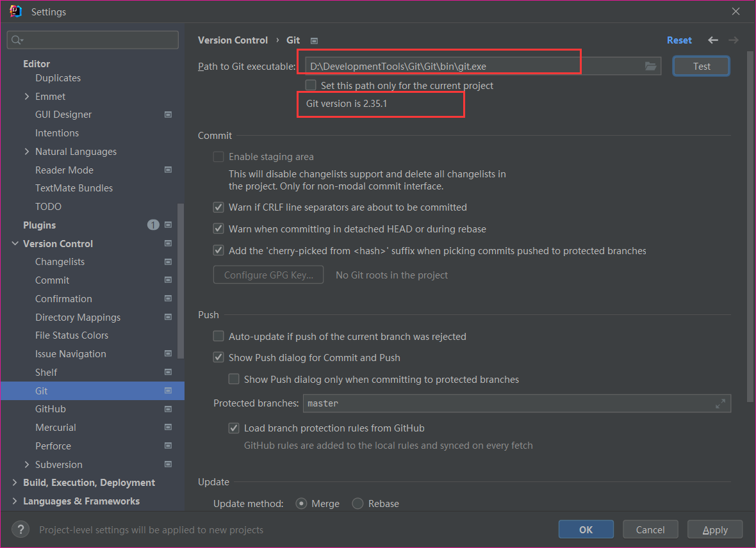Screen dimensions: 756x548
Task: Click the project-level icon next to Mercurial
Action: click(x=168, y=427)
